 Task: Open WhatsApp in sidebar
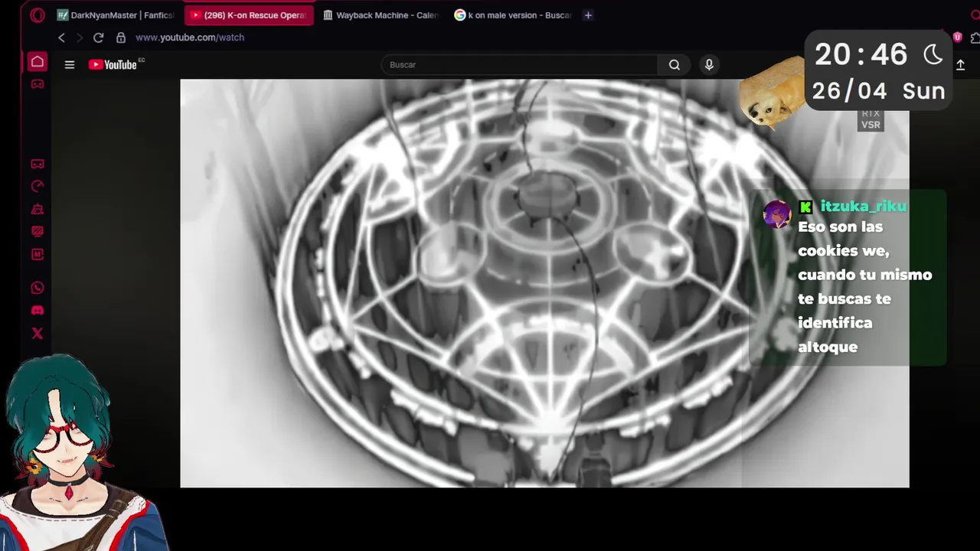(37, 288)
